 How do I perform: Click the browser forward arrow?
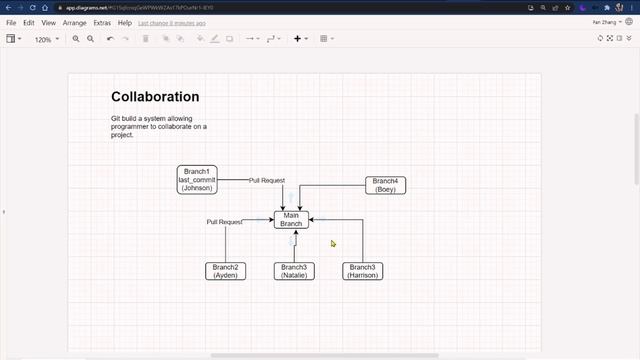20,7
